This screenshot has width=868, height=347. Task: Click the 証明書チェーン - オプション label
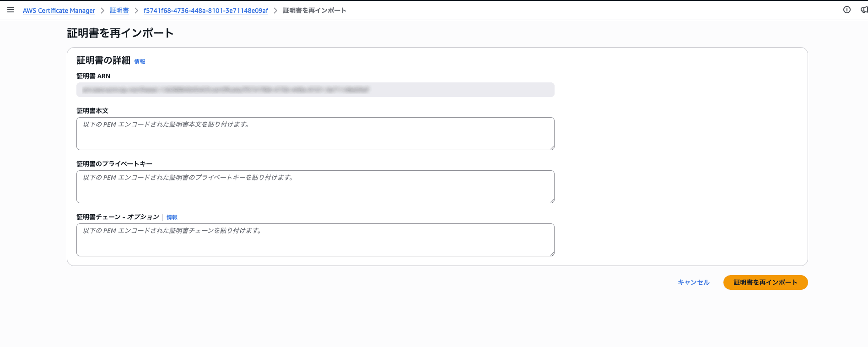118,217
